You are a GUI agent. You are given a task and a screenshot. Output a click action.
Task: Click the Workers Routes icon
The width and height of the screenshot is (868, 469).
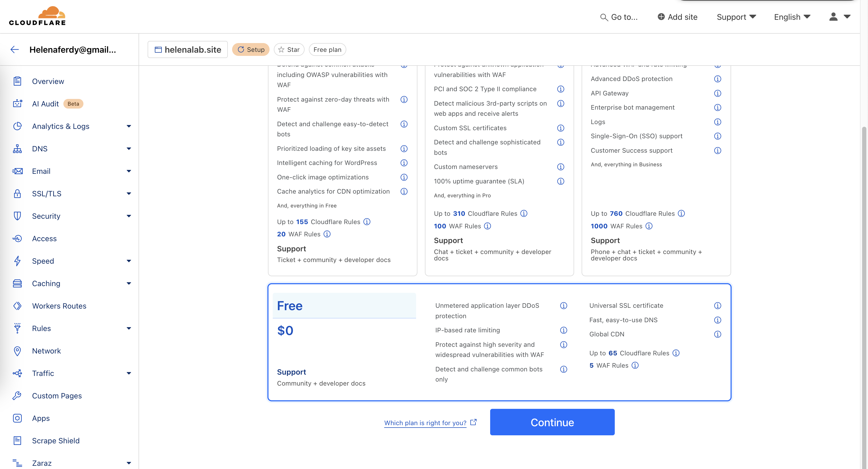tap(17, 306)
